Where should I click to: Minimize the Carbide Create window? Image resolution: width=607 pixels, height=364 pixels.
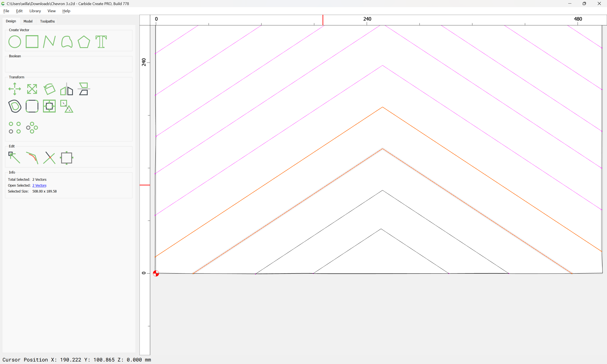pos(570,3)
